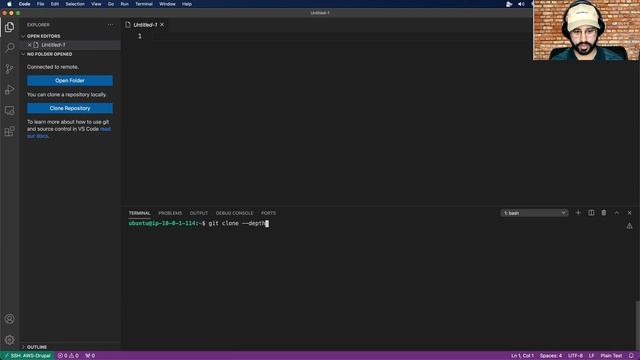Click the Clone Repository button

(x=70, y=108)
